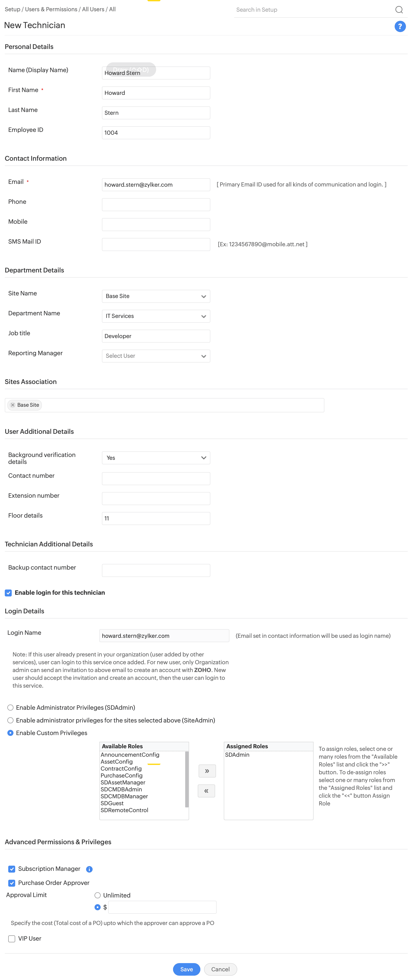The image size is (412, 980).
Task: Open the Background verification details dropdown
Action: click(156, 458)
